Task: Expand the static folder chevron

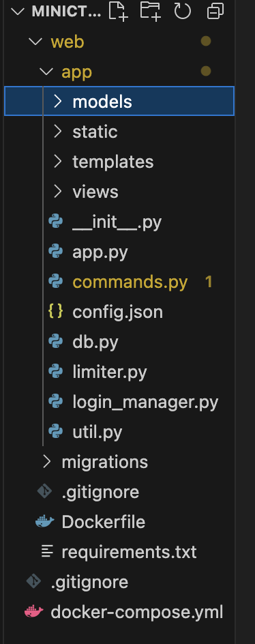Action: (x=58, y=132)
